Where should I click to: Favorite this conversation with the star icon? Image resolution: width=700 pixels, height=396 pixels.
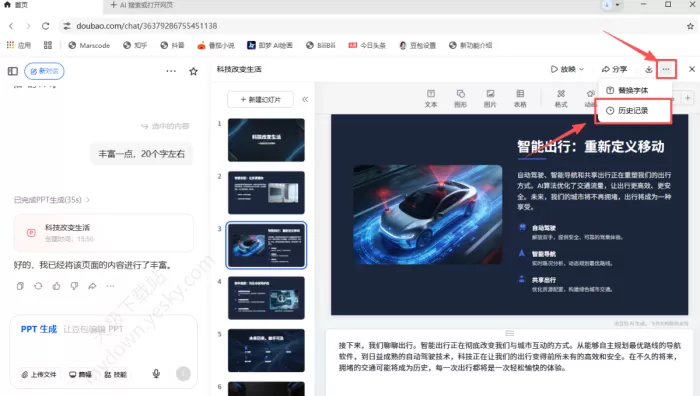(x=193, y=71)
